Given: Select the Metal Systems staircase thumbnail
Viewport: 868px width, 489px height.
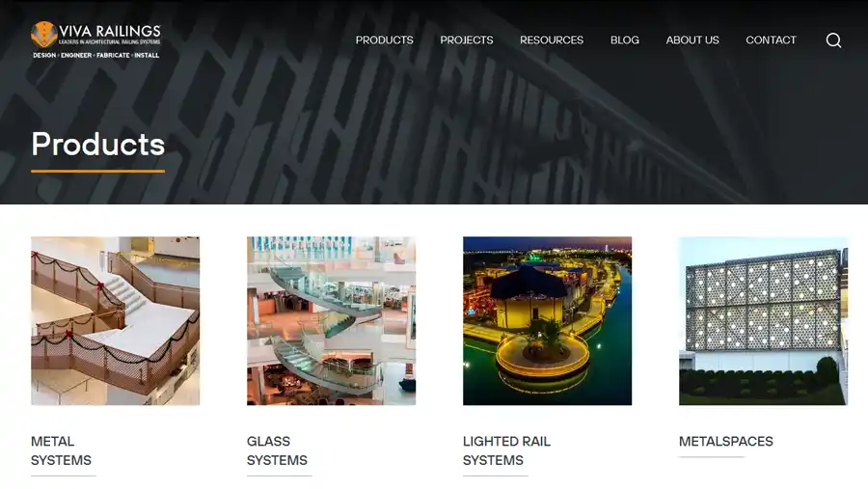Looking at the screenshot, I should click(x=115, y=320).
